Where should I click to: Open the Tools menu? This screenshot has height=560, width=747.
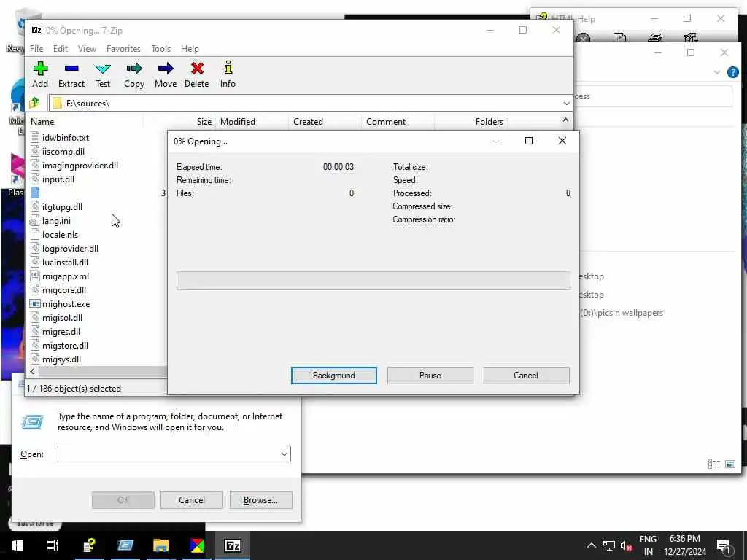tap(161, 49)
